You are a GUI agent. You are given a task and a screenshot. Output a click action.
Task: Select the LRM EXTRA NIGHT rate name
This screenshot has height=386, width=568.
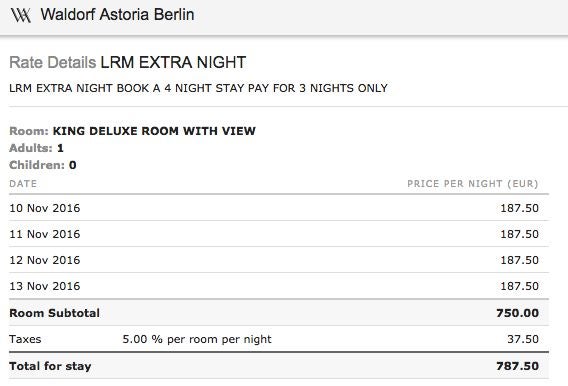tap(173, 62)
